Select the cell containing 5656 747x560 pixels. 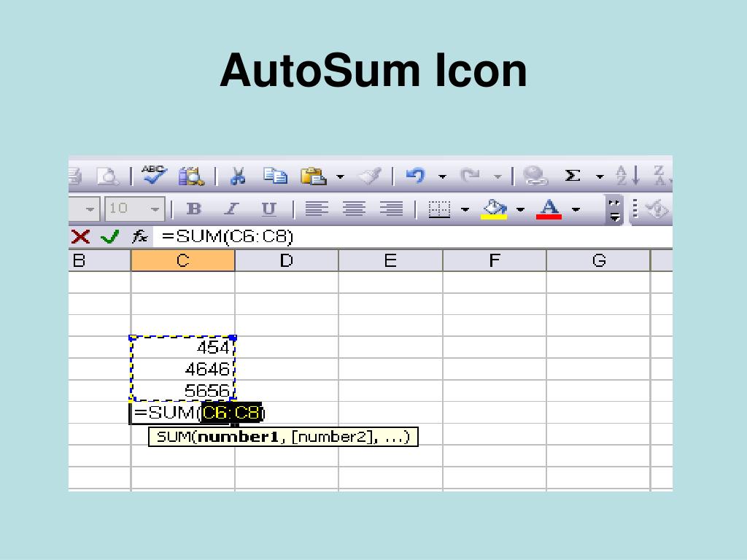183,391
